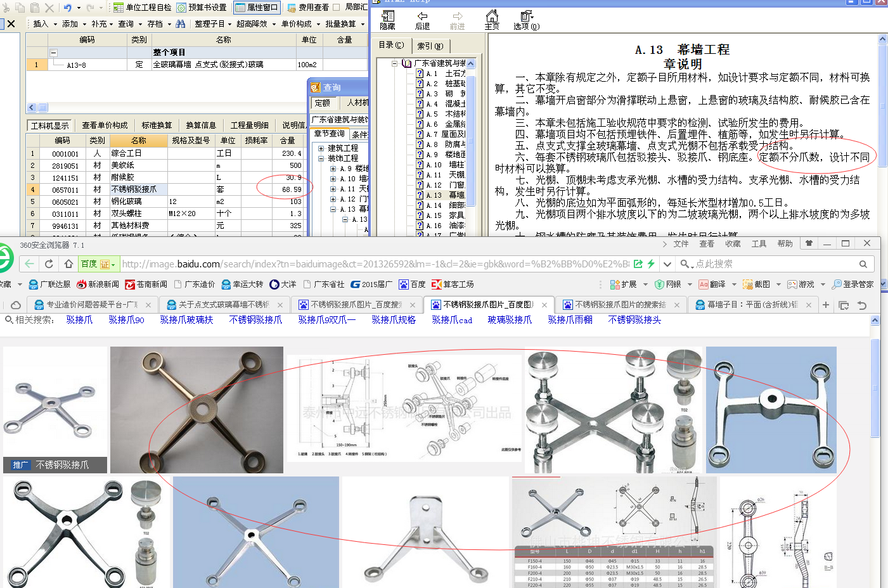888x588 pixels.
Task: Click the Delete X icon in top toolbar
Action: click(x=50, y=8)
